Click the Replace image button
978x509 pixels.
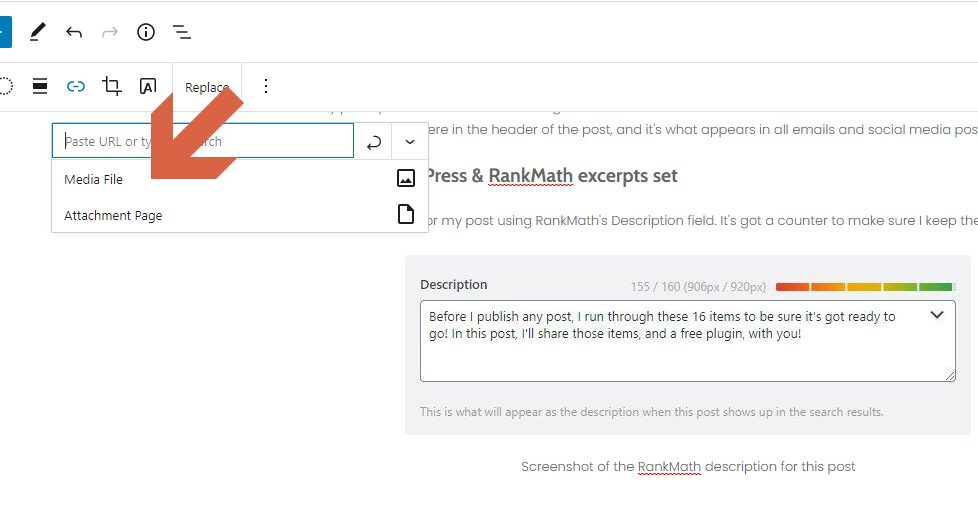206,87
